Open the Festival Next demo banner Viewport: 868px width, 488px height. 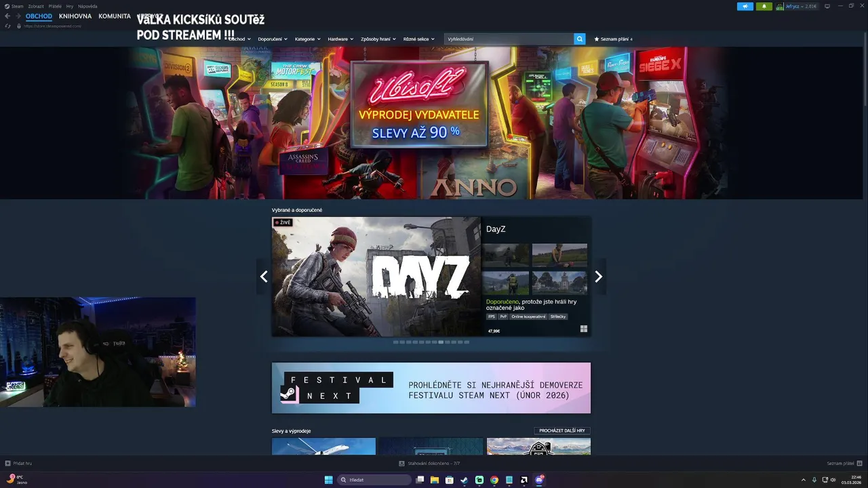[431, 388]
